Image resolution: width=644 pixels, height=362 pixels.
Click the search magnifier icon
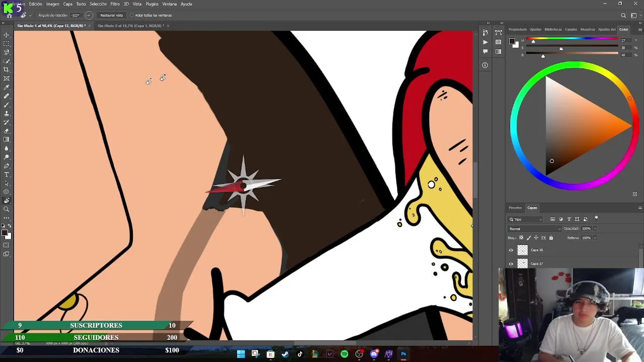(623, 16)
